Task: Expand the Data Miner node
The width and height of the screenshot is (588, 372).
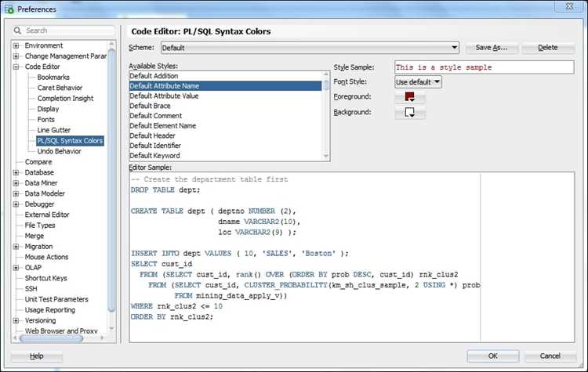Action: [16, 183]
